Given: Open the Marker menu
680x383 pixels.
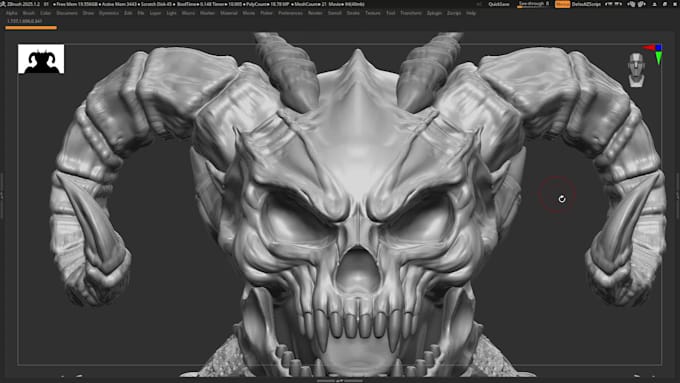Looking at the screenshot, I should pos(207,13).
